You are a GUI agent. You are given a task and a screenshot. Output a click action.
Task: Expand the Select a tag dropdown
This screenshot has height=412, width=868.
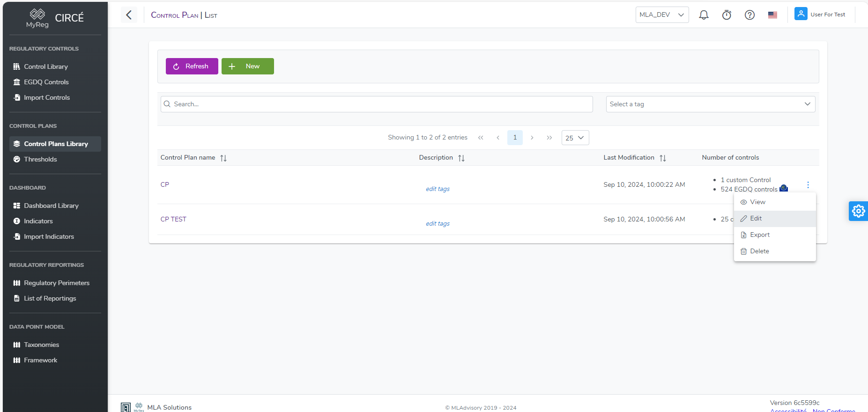pyautogui.click(x=710, y=104)
